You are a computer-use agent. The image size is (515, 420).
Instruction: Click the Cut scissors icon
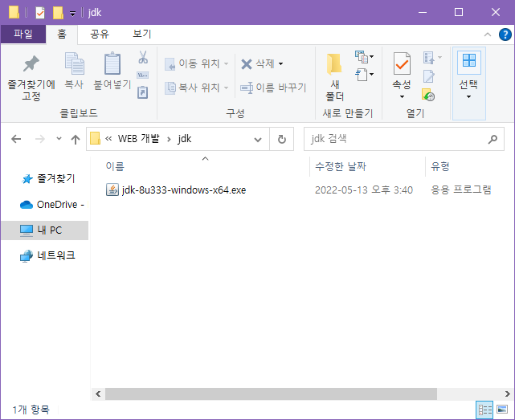click(143, 57)
